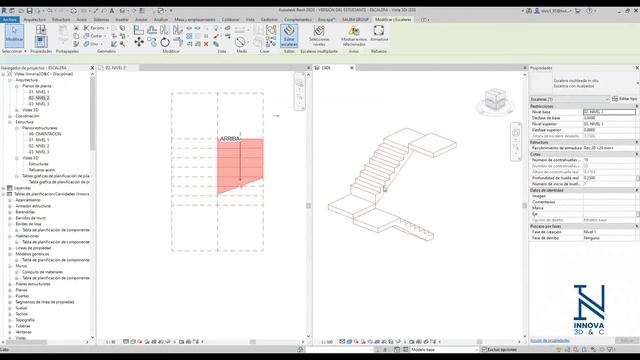Open type properties icon in Propiedades panel
Image resolution: width=640 pixels, height=360 pixels.
[41, 29]
